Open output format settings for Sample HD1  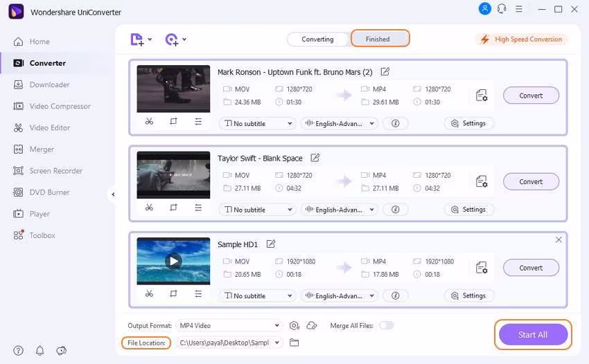click(482, 268)
